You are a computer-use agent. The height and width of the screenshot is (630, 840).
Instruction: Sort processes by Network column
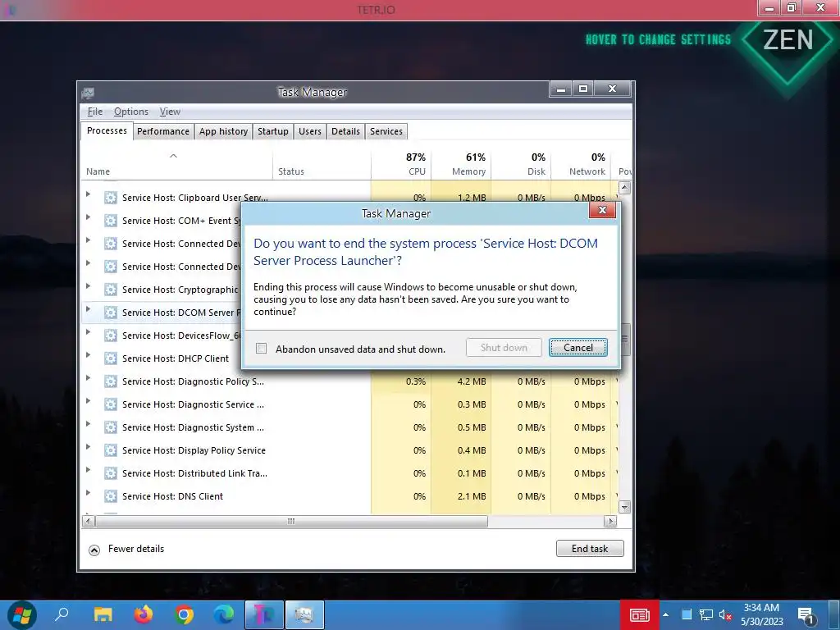coord(581,165)
